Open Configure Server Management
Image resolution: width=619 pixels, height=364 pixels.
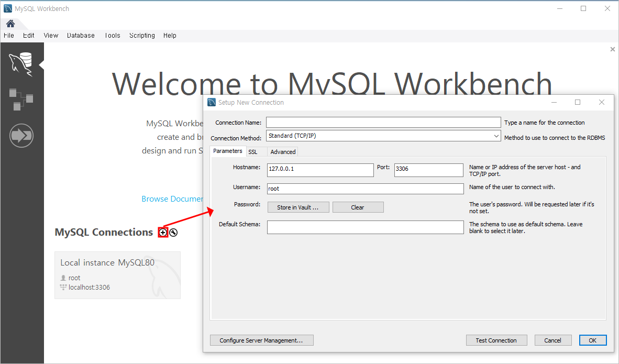pyautogui.click(x=261, y=340)
